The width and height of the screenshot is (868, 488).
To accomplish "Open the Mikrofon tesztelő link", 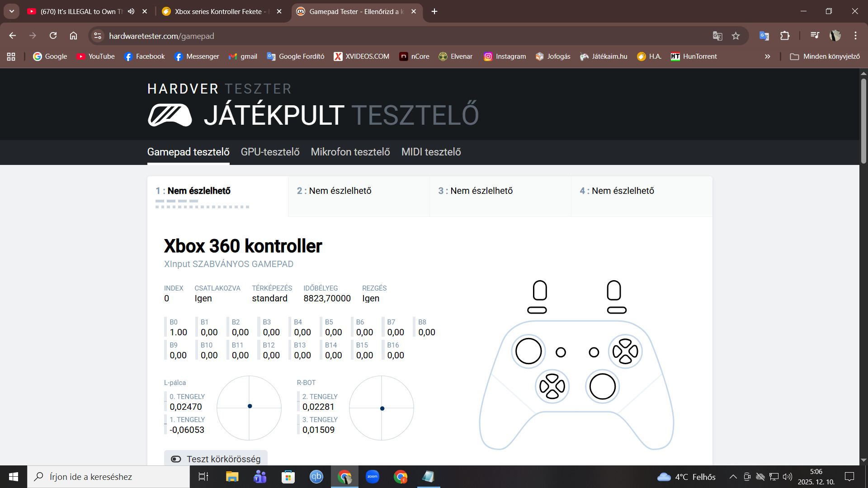I will pos(350,152).
